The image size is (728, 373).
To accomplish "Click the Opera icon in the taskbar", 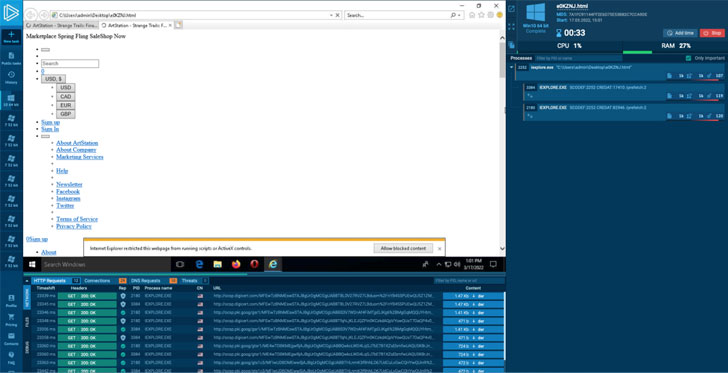I will click(x=254, y=264).
